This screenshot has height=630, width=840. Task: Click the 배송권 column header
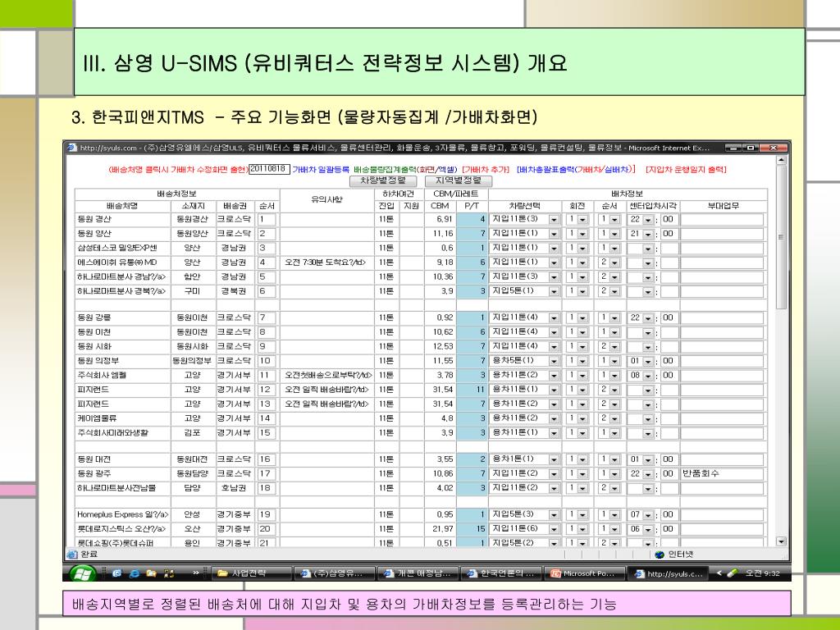[x=234, y=206]
